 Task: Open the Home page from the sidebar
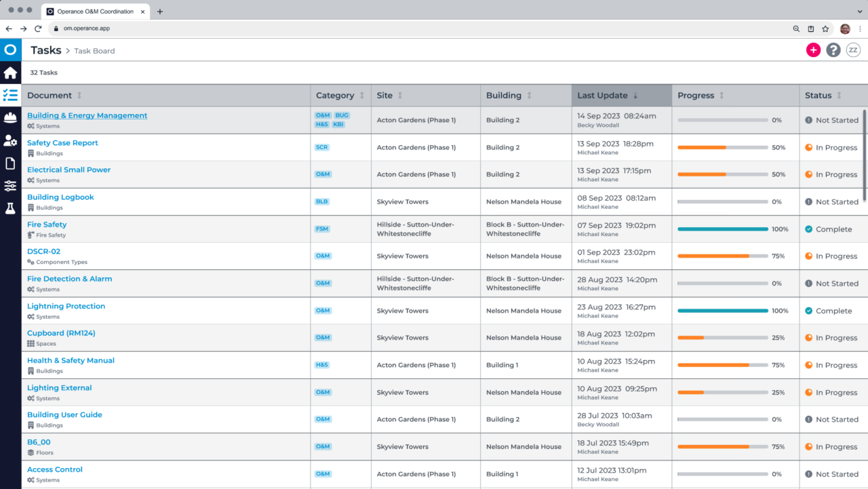pyautogui.click(x=9, y=73)
